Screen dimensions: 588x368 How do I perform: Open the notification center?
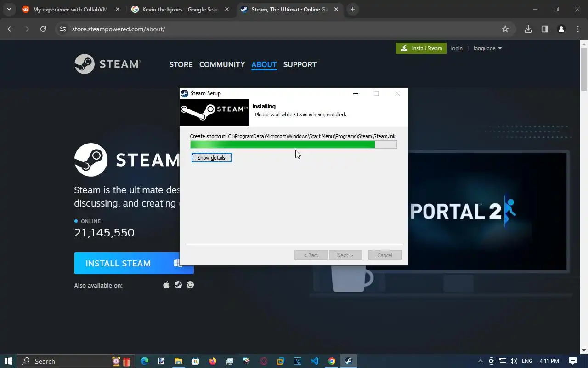pyautogui.click(x=573, y=361)
